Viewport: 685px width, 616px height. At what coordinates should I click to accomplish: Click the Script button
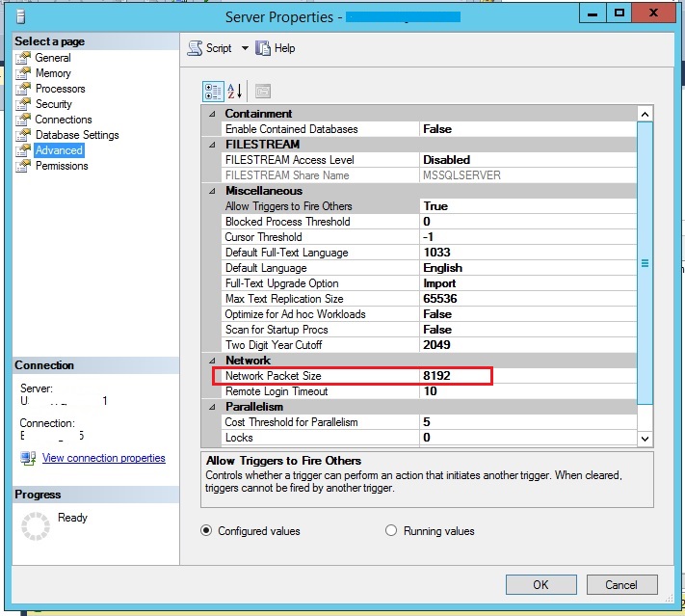(210, 48)
